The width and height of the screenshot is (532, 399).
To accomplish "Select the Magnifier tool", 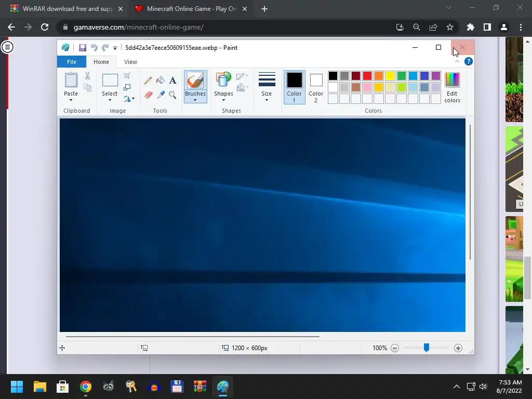I will [x=172, y=95].
